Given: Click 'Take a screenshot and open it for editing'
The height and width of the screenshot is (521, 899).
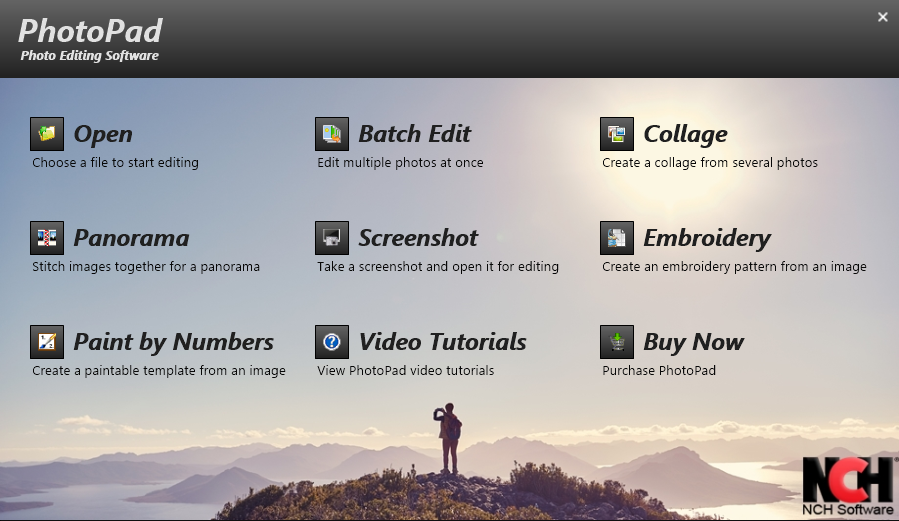Looking at the screenshot, I should pyautogui.click(x=438, y=267).
